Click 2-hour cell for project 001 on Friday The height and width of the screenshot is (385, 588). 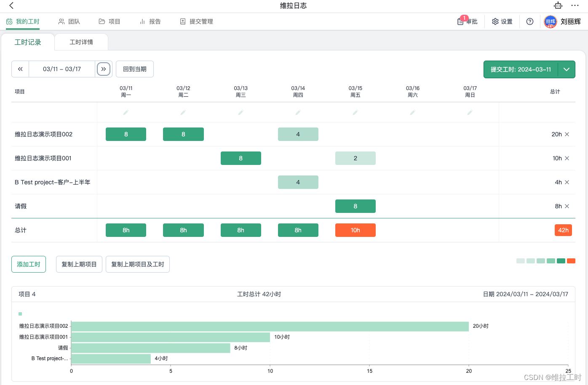tap(355, 158)
